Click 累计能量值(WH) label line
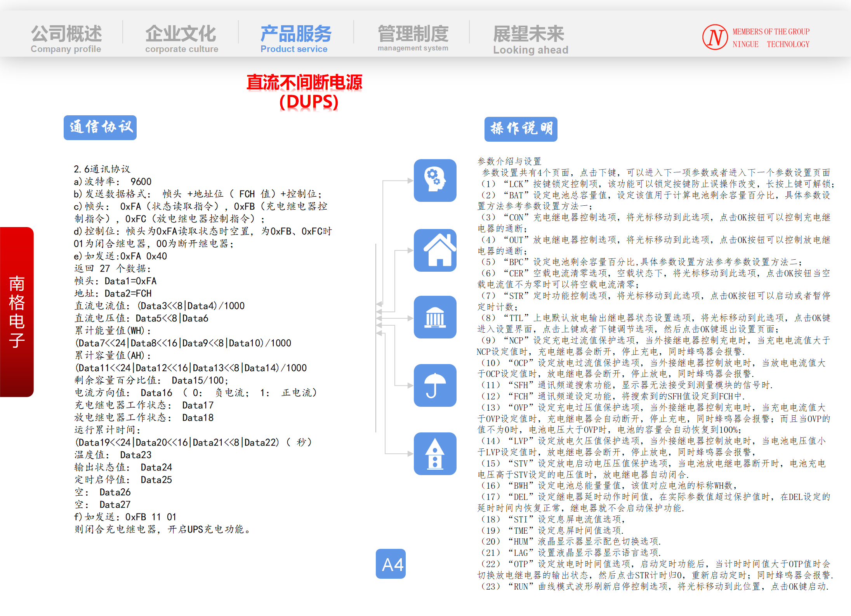 (x=113, y=331)
